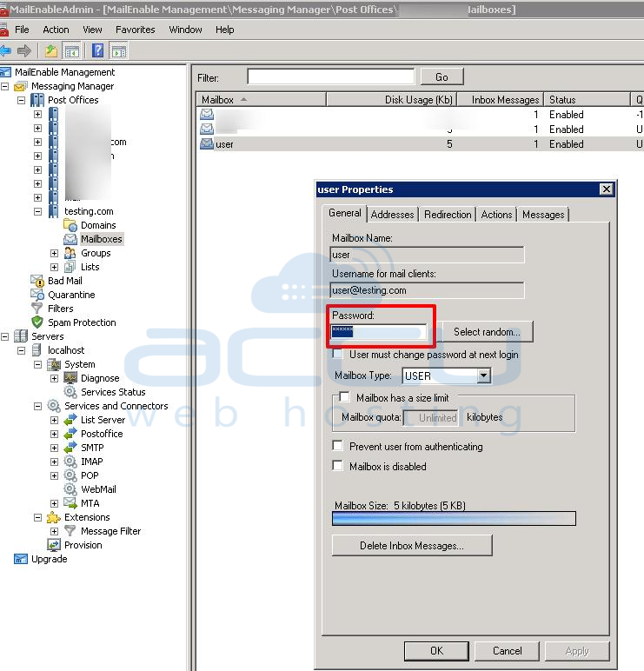Switch to the Addresses tab
Viewport: 644px width, 671px height.
392,215
